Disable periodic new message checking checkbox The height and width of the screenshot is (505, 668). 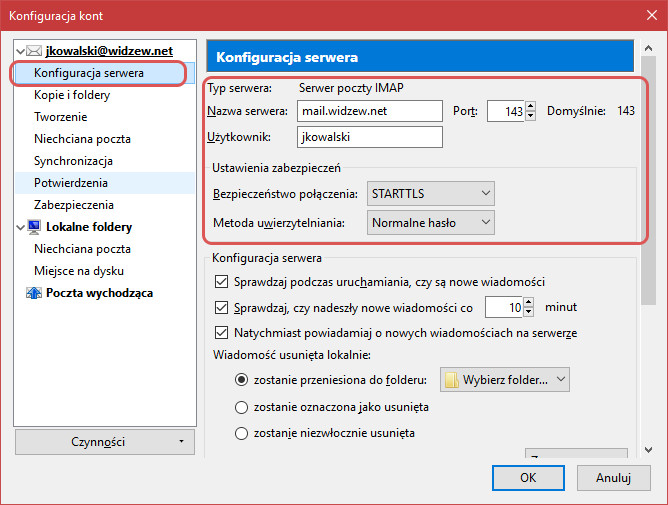tap(222, 307)
